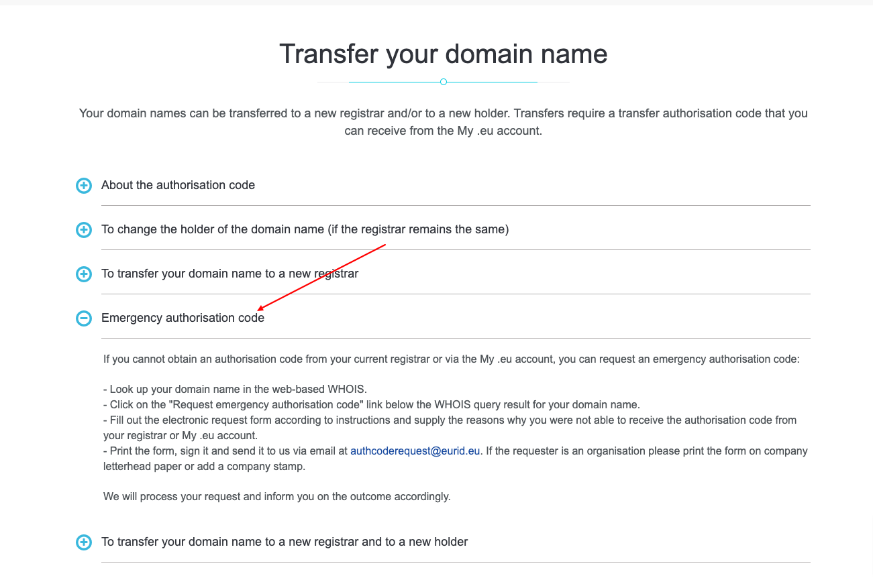
Task: Click the intro paragraph about transfer authorisation codes
Action: (x=443, y=121)
